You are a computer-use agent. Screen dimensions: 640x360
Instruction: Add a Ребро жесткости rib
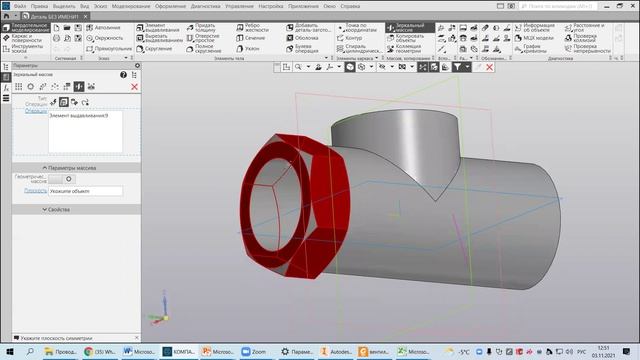point(252,28)
